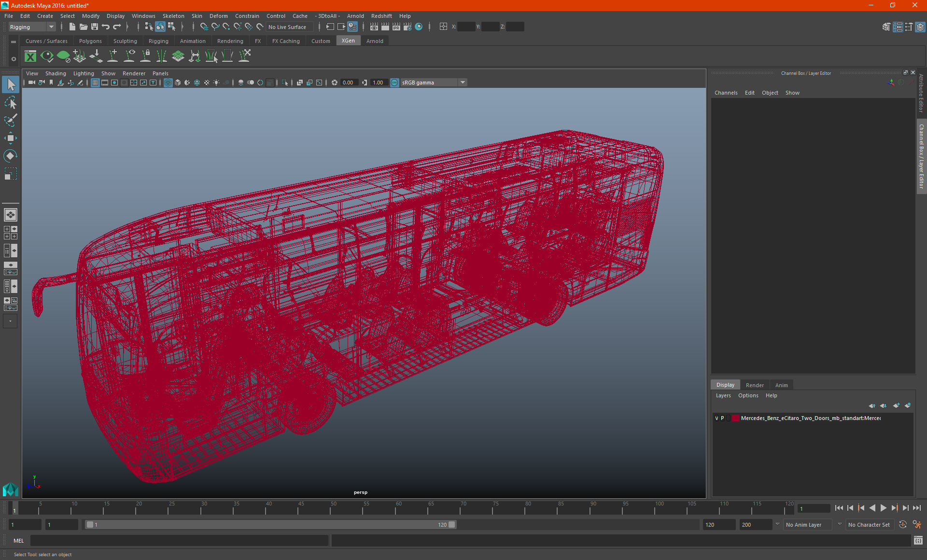Image resolution: width=927 pixels, height=560 pixels.
Task: Open the Skeleton menu
Action: pos(173,16)
